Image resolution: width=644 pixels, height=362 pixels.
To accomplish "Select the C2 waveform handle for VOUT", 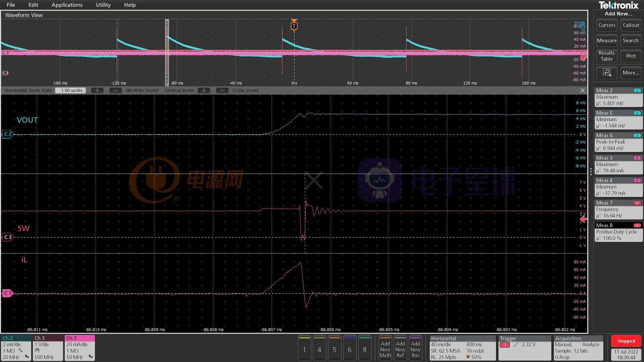I will coord(8,134).
